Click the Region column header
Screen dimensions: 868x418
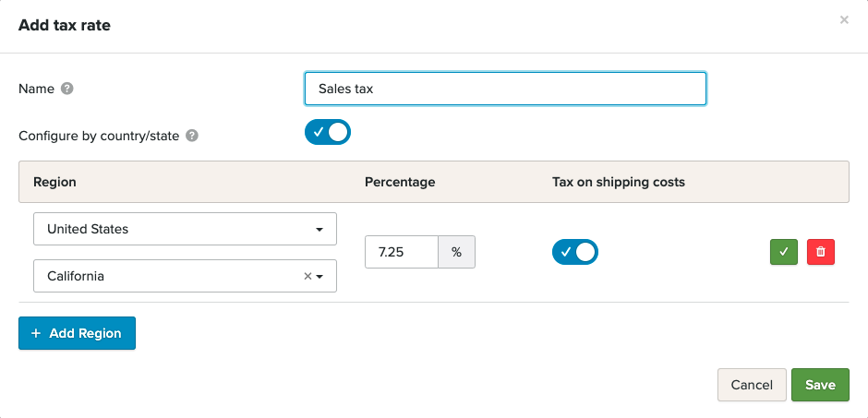(54, 182)
